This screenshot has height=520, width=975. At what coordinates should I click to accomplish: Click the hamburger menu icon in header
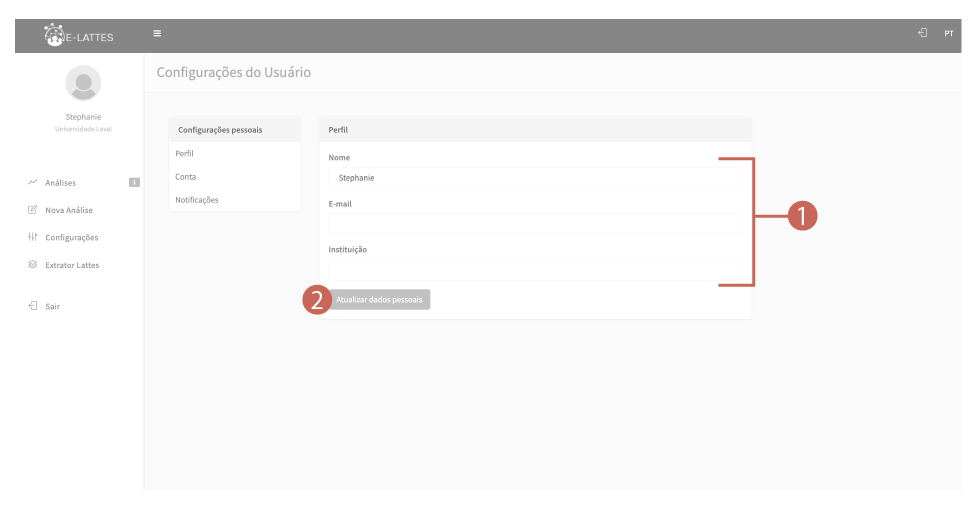157,35
